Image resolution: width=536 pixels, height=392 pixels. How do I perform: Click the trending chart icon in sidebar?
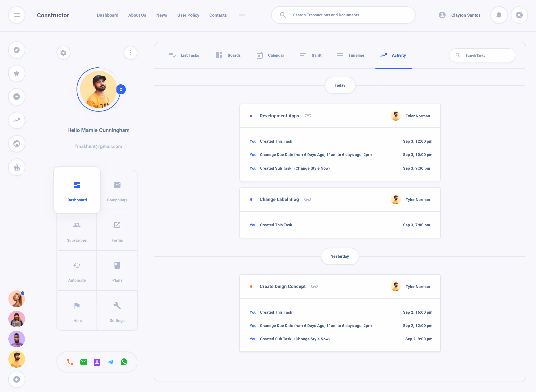click(x=17, y=120)
